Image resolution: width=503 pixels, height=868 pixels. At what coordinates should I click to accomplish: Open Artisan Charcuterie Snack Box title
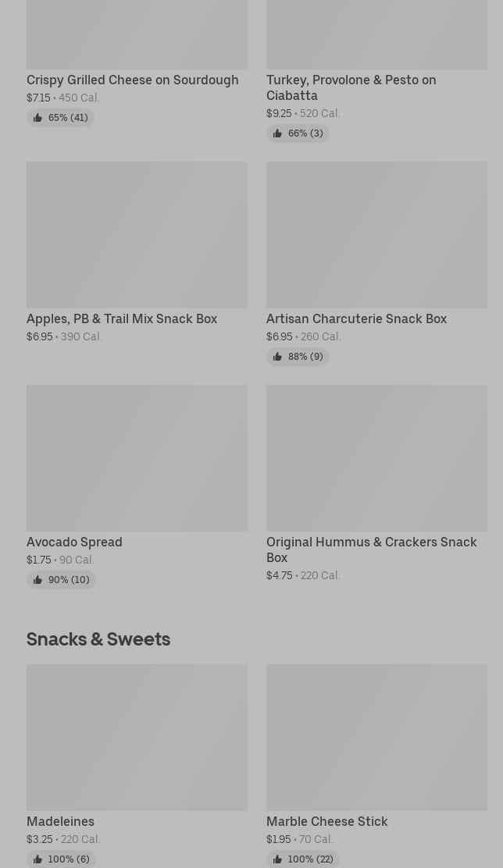(x=356, y=318)
